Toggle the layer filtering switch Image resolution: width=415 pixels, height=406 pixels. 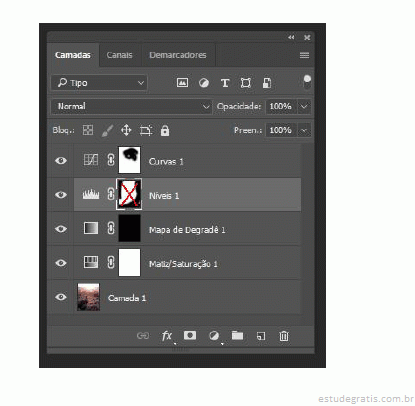point(307,82)
